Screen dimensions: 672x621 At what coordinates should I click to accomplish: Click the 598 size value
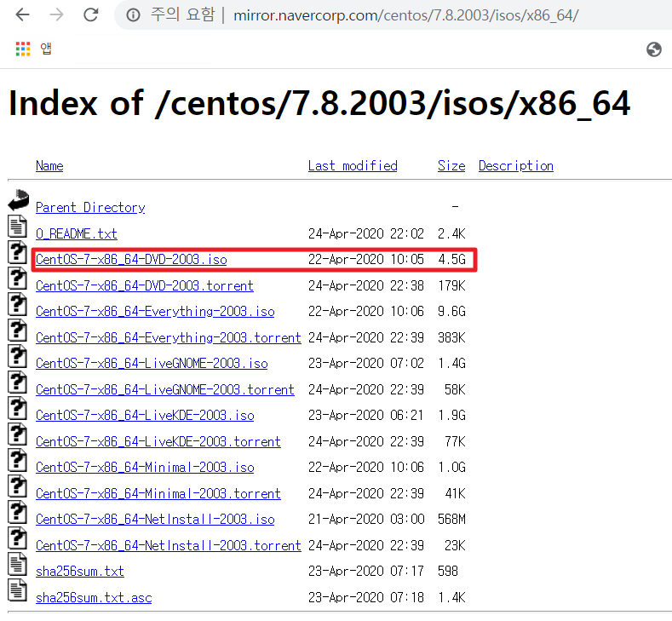pyautogui.click(x=448, y=572)
